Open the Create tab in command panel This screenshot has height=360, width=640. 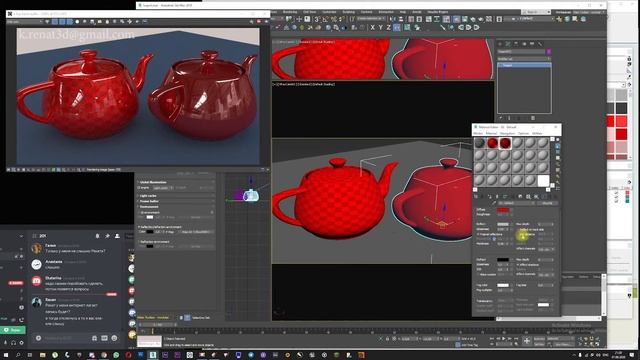coord(500,44)
